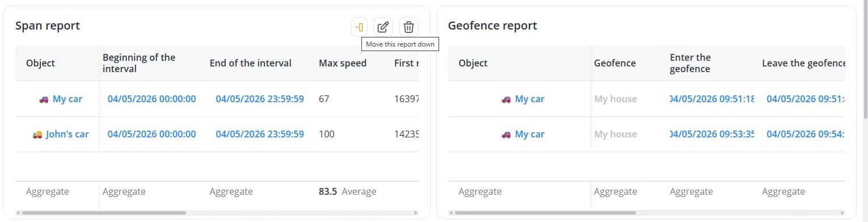Click Aggregate under Beginning of the interval

click(124, 191)
